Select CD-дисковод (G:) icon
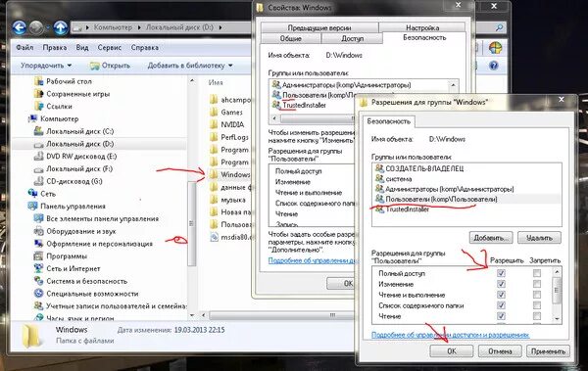The height and width of the screenshot is (371, 588). pyautogui.click(x=38, y=181)
